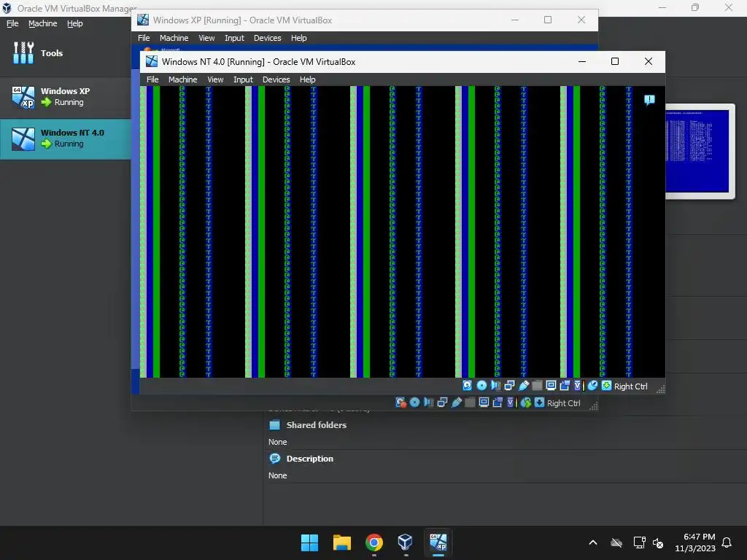This screenshot has width=747, height=560.
Task: Click mouse integration icon in Windows NT status bar
Action: coord(592,386)
